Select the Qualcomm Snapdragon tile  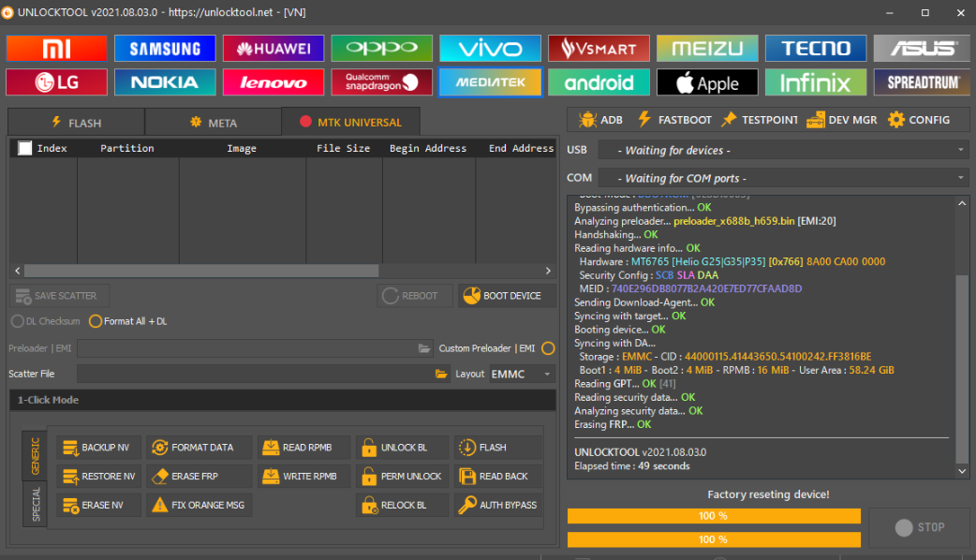[x=381, y=82]
